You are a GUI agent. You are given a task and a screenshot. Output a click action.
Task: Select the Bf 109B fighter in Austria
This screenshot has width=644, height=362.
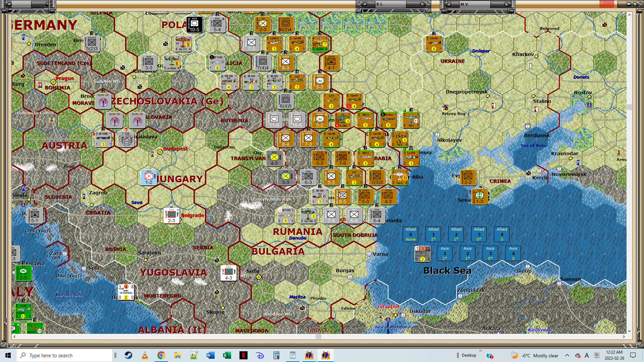pos(103,139)
